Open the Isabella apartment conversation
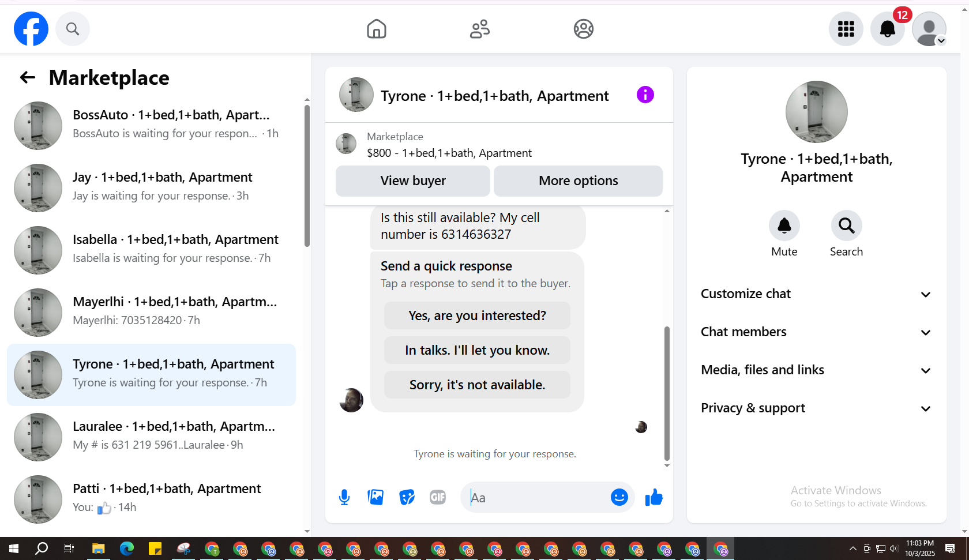The height and width of the screenshot is (560, 969). pyautogui.click(x=151, y=250)
